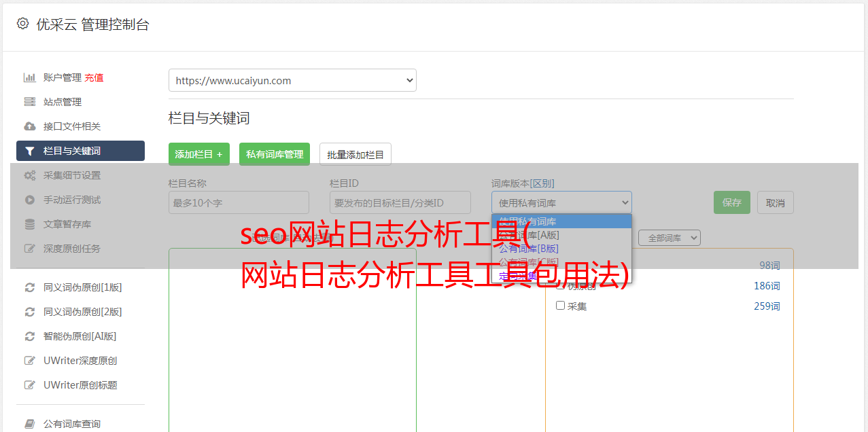Image resolution: width=868 pixels, height=432 pixels.
Task: Click the 优采云 管理控制台 title
Action: pos(92,24)
